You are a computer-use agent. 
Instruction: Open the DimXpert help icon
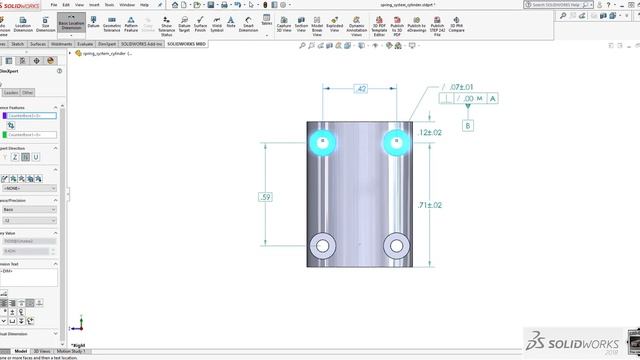point(60,71)
